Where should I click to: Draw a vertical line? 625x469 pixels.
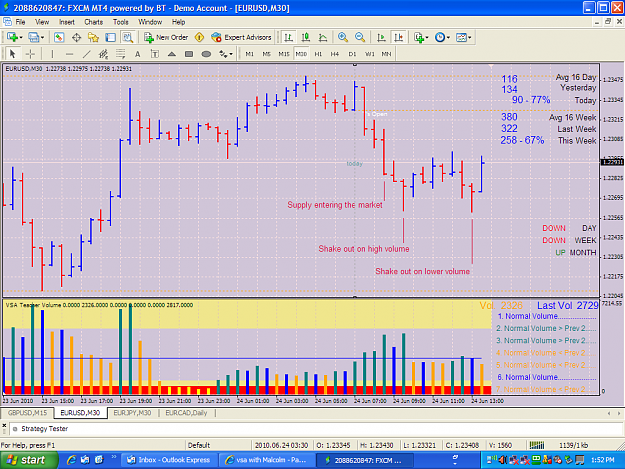click(52, 54)
